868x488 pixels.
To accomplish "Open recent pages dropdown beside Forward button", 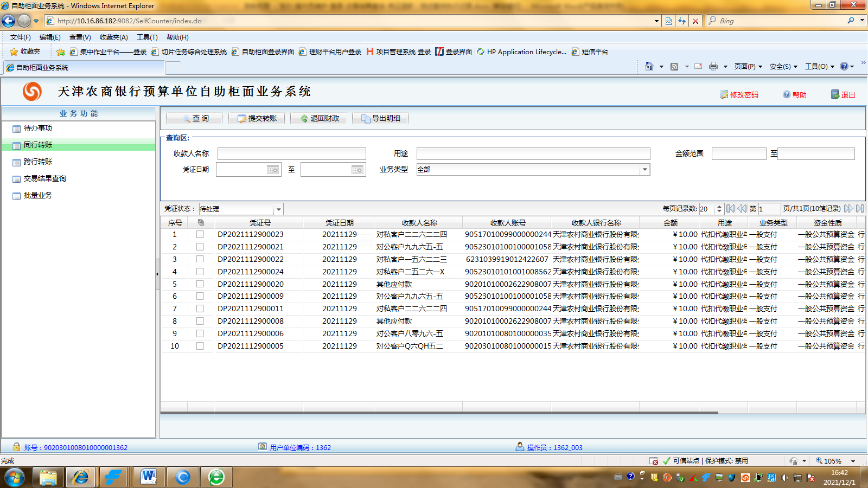I will (36, 21).
